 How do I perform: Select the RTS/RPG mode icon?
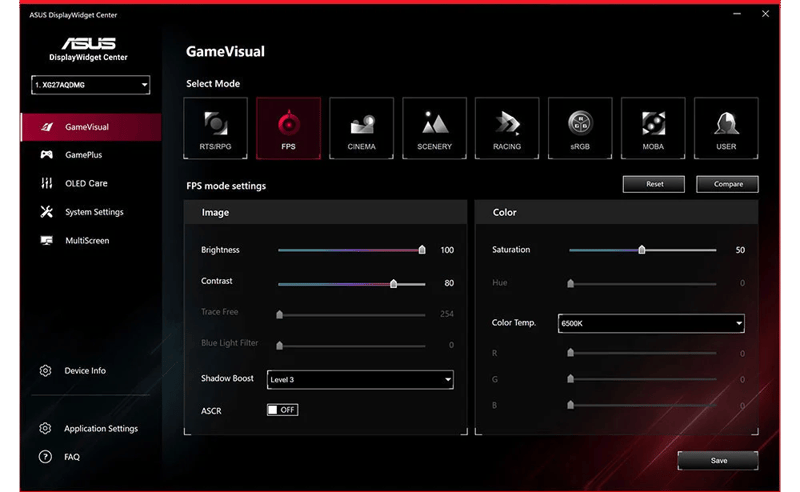pos(216,128)
